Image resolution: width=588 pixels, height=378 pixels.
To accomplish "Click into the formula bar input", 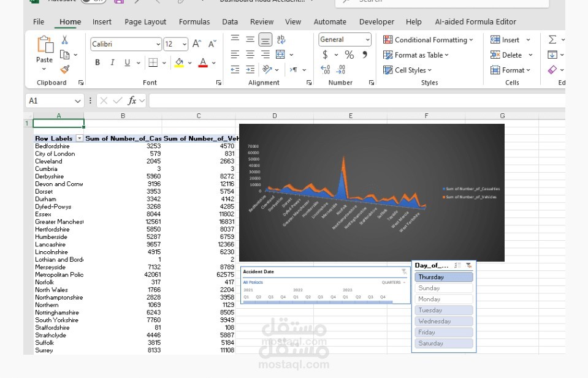I will coord(357,100).
